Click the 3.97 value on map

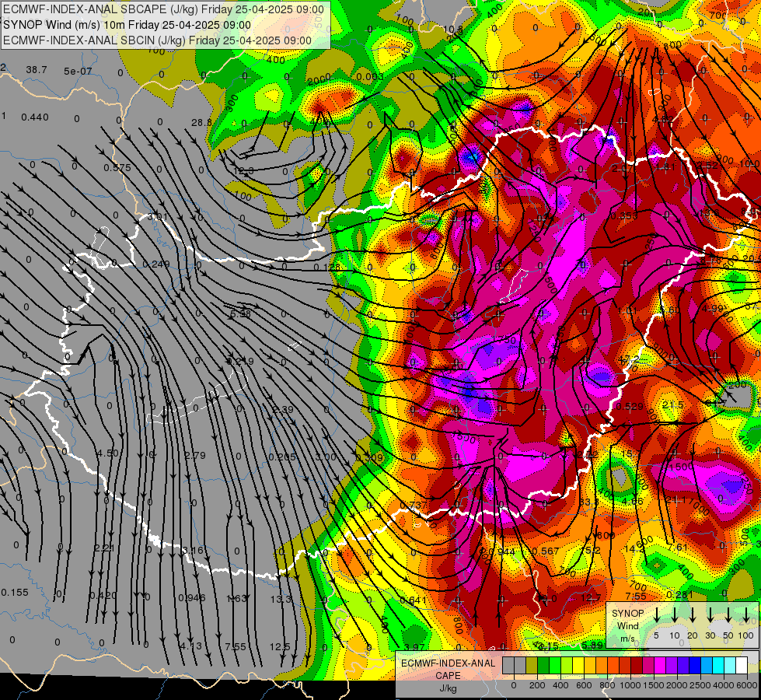click(414, 647)
